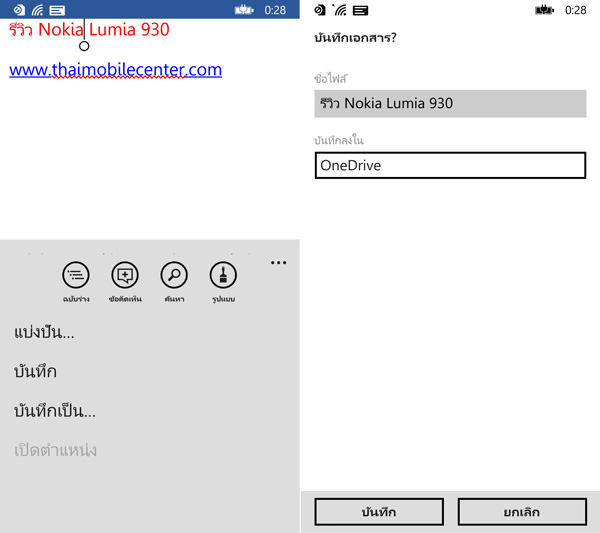Open the www.thaimobilecenter.com hyperlink
This screenshot has width=600, height=533.
pyautogui.click(x=116, y=70)
